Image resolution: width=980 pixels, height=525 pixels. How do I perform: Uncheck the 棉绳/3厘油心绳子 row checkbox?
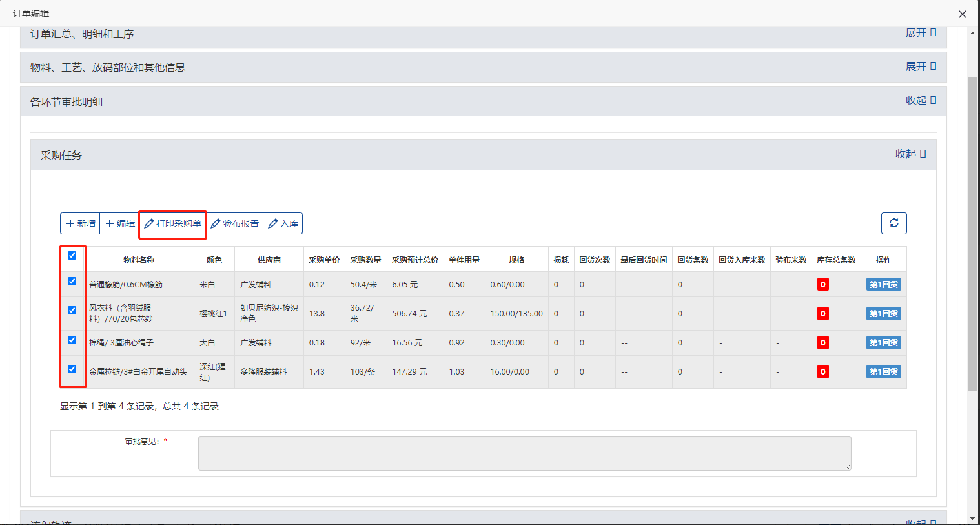pos(72,340)
